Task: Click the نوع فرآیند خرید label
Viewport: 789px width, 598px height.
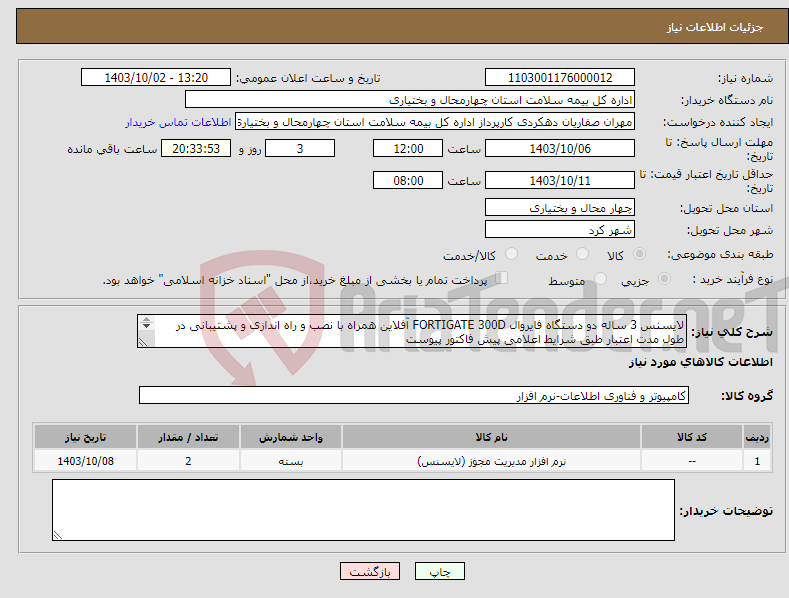Action: [733, 279]
